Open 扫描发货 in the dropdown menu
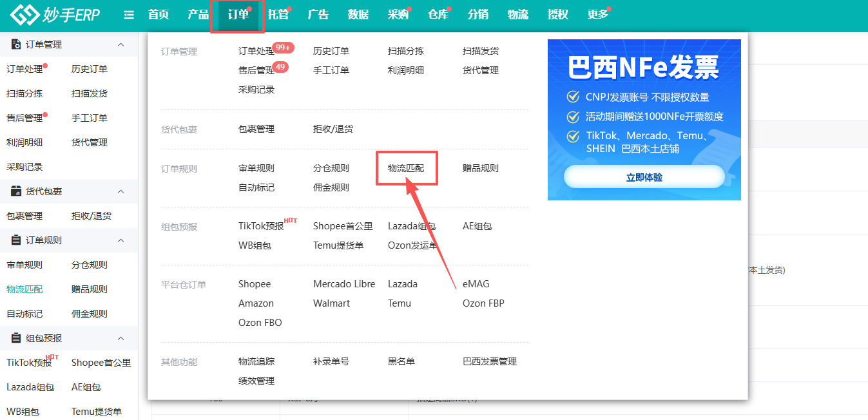The height and width of the screenshot is (420, 868). coord(481,51)
